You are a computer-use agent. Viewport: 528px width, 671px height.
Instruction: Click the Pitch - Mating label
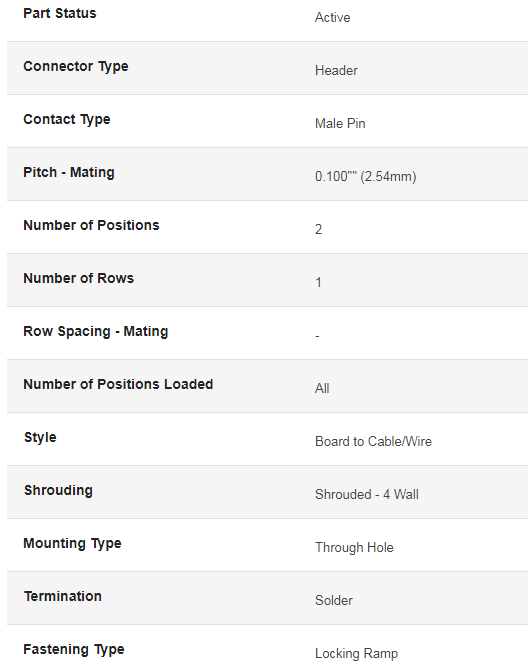coord(69,173)
